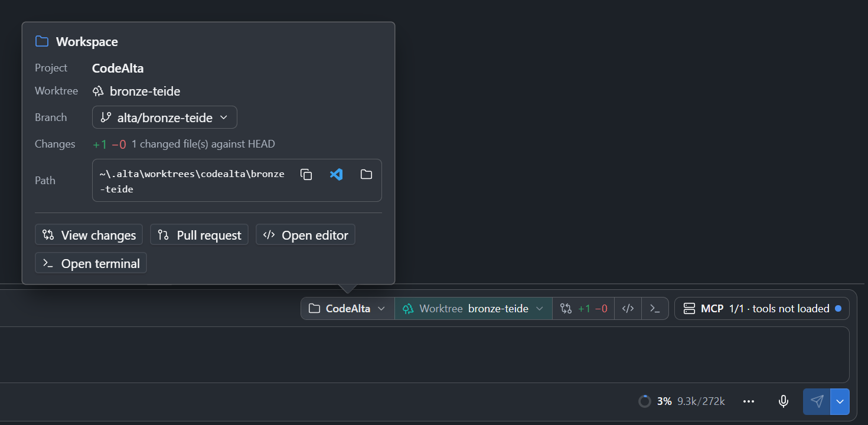Click the CodeAlta project name in the popup
Image resolution: width=868 pixels, height=425 pixels.
coord(118,68)
